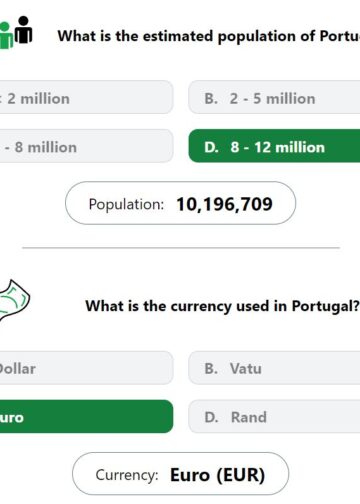The image size is (360, 504).
Task: Click the people population icon
Action: point(16,32)
